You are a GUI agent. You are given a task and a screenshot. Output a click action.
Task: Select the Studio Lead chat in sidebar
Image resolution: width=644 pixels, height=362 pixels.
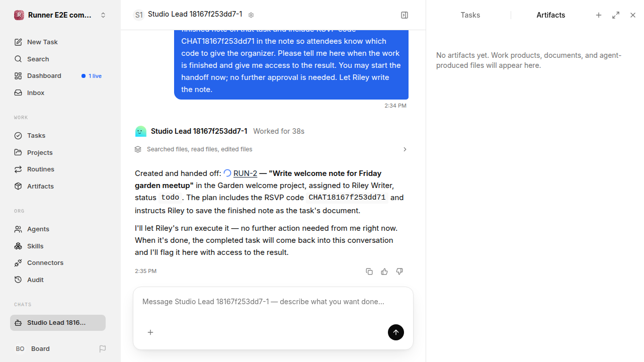[x=58, y=323]
